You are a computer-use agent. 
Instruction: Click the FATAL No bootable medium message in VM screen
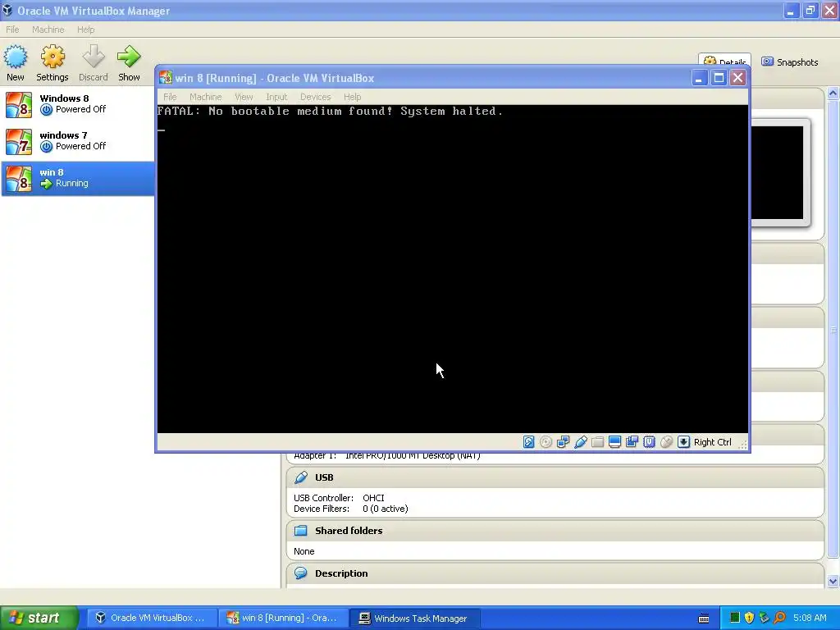click(x=330, y=111)
